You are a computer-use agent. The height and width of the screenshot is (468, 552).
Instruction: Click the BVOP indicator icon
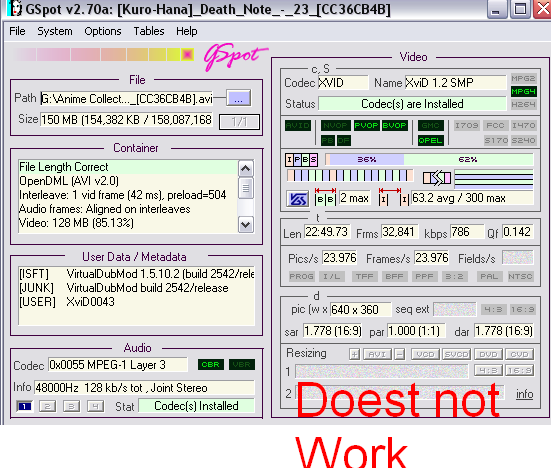(x=394, y=126)
